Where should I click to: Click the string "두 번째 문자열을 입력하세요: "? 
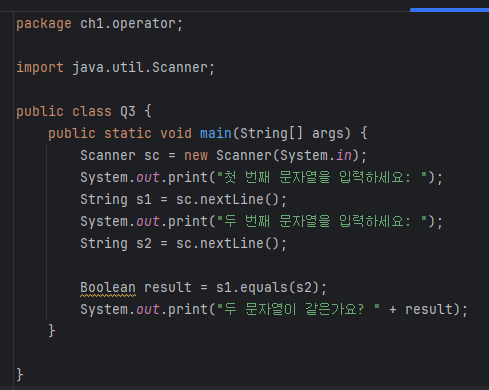(x=322, y=221)
